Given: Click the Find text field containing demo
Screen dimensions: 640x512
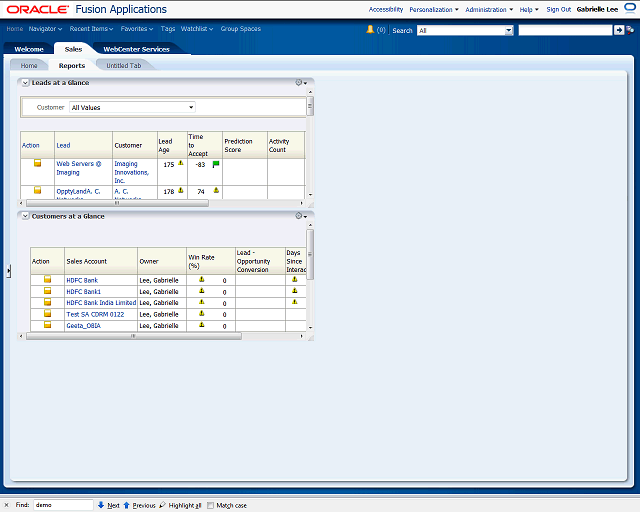Looking at the screenshot, I should [x=63, y=505].
